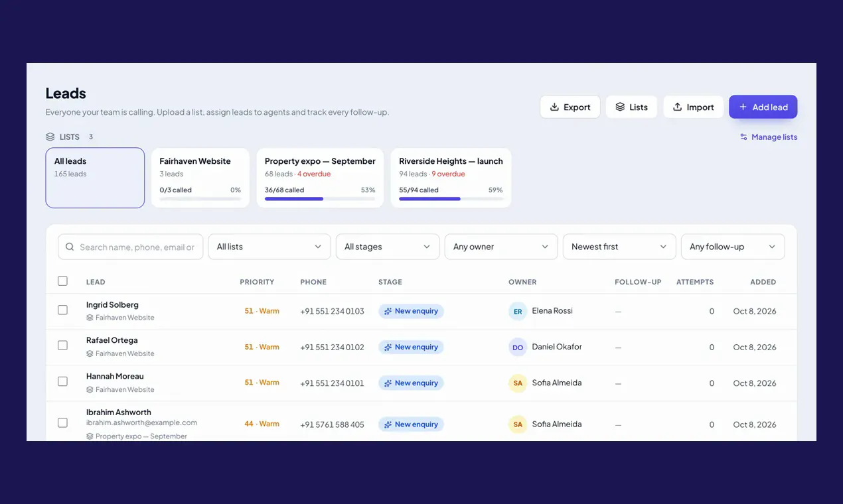Click list icon under Rafael Ortega's name

(x=90, y=353)
